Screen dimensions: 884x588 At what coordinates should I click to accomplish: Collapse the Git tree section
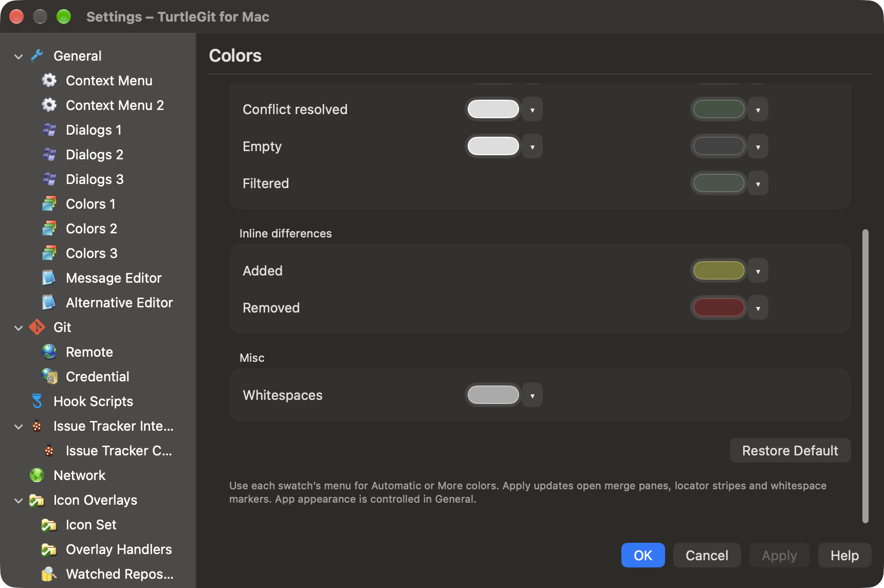(19, 327)
